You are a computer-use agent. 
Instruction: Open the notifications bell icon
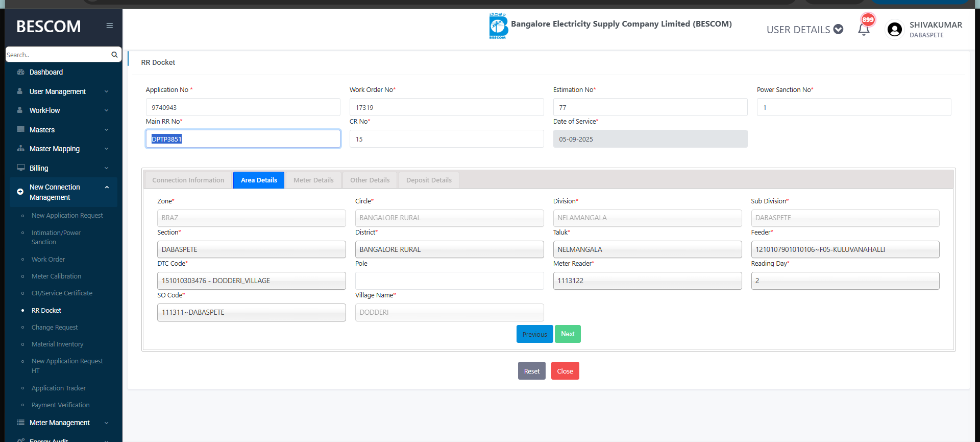864,30
